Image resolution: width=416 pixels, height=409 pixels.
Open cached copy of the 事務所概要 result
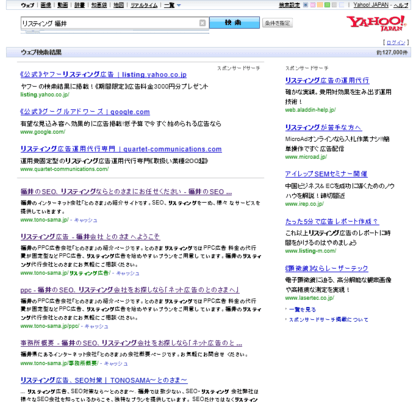click(x=116, y=363)
